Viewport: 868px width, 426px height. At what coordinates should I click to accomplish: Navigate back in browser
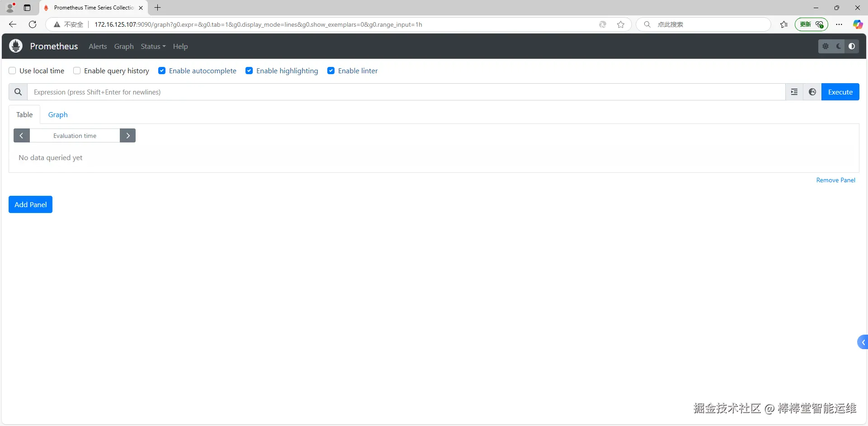(13, 24)
